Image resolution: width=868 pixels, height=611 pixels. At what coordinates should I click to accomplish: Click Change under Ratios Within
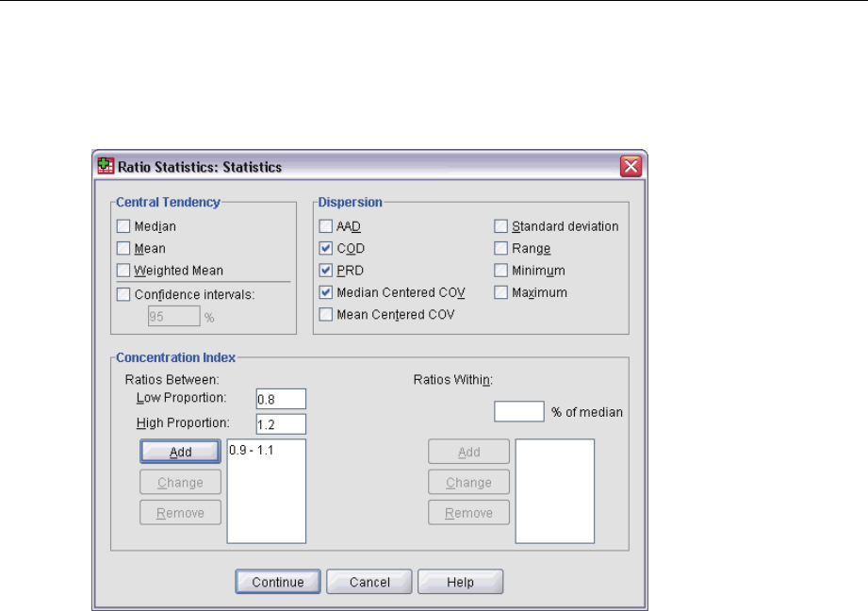tap(469, 482)
